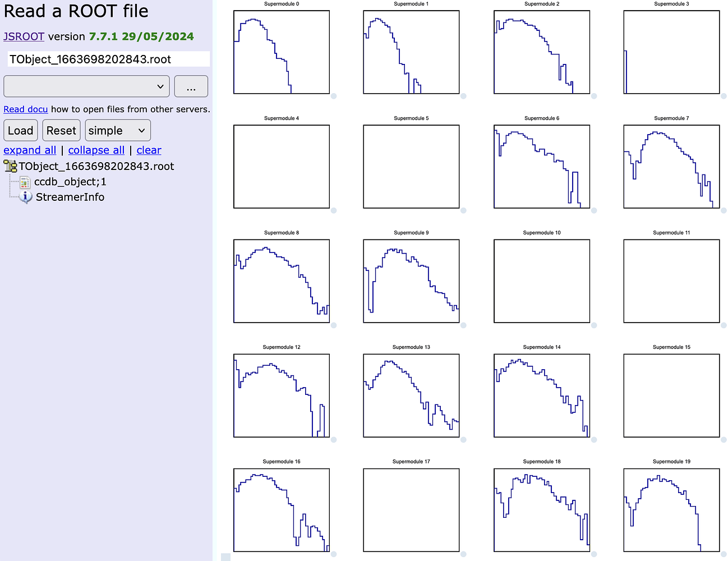728x561 pixels.
Task: Open pad toolbar circle for Supermodule 6
Action: pyautogui.click(x=594, y=210)
